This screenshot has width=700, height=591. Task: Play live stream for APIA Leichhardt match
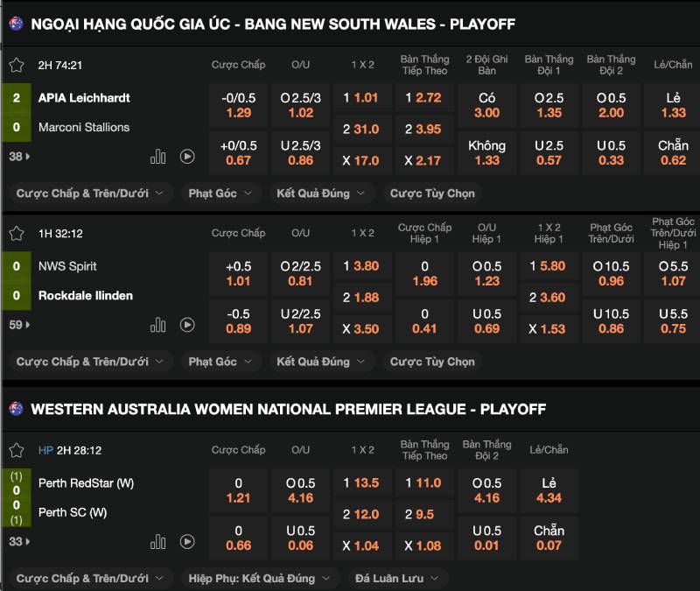click(187, 157)
